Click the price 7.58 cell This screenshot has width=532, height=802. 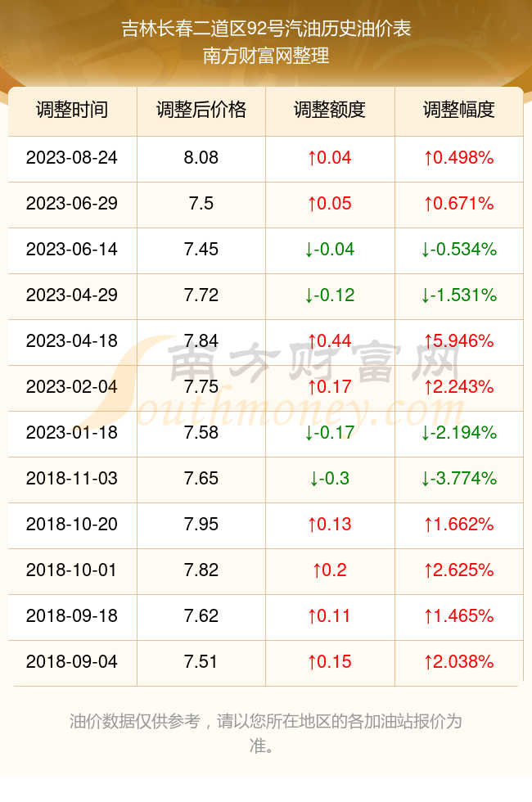click(x=201, y=433)
